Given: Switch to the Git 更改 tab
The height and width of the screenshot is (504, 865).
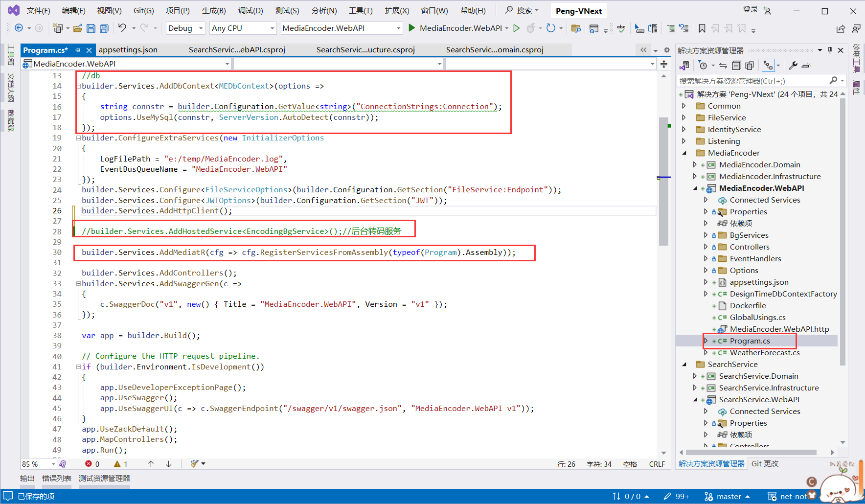Looking at the screenshot, I should [x=765, y=463].
